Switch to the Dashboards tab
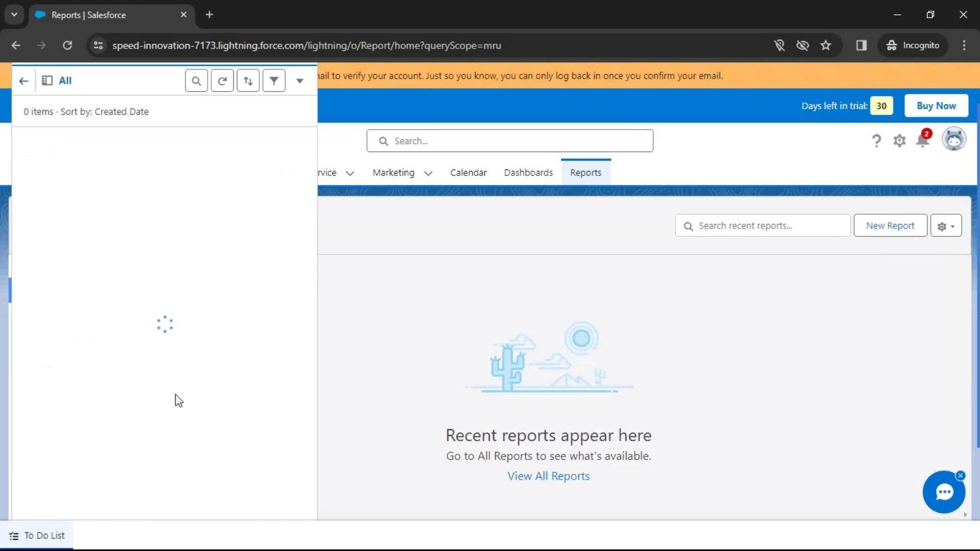Screen dimensions: 980x551 (x=528, y=173)
